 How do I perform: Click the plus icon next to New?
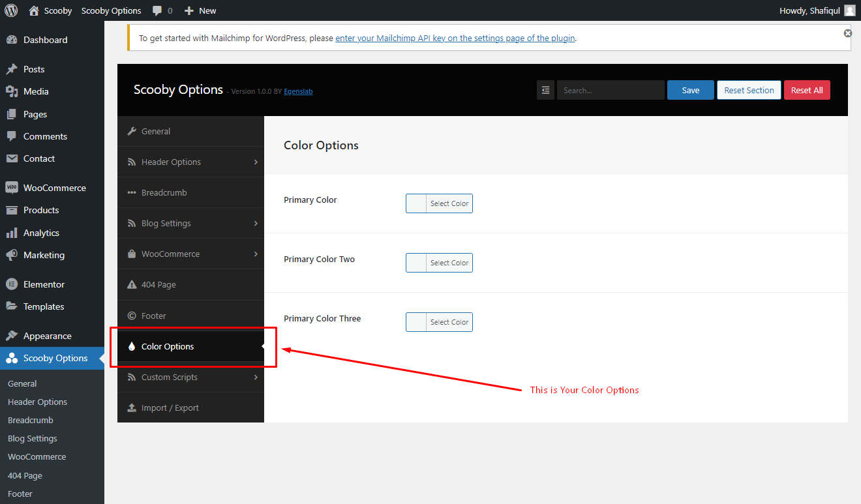(x=189, y=11)
